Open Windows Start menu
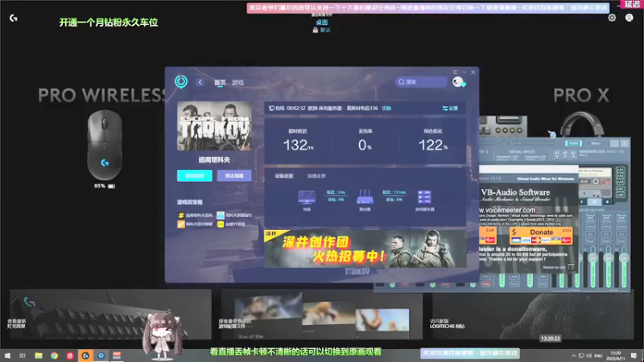 (7, 356)
